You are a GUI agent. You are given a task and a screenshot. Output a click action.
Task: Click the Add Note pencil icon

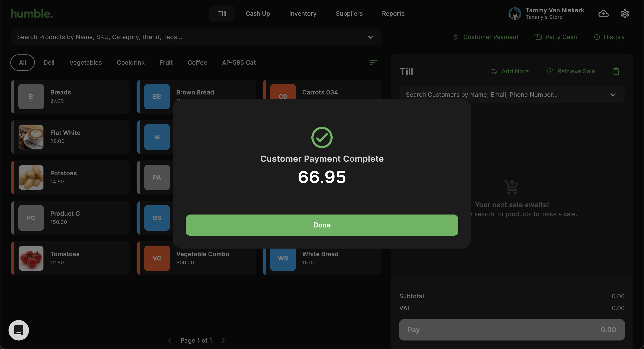point(494,72)
